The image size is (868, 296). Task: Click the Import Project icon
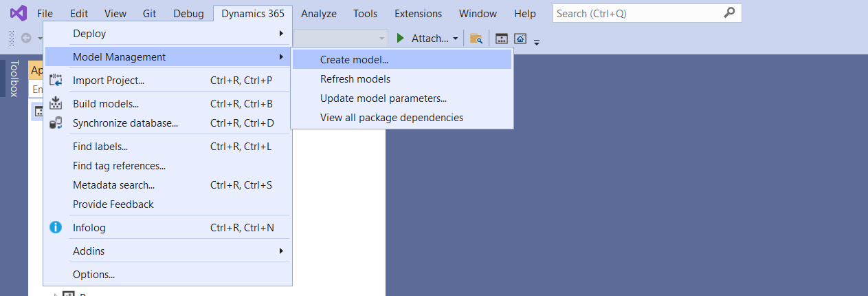(56, 80)
